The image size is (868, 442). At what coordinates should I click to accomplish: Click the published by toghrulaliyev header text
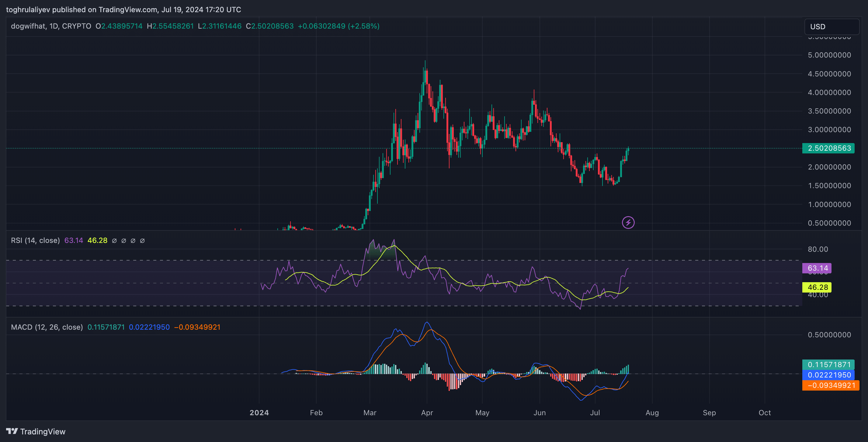124,9
